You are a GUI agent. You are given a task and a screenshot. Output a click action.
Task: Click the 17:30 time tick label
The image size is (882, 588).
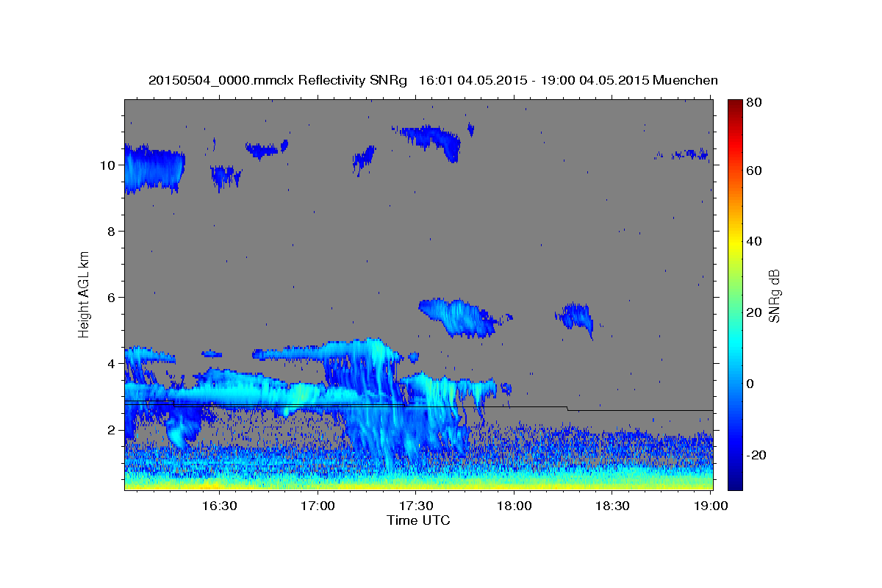coord(415,506)
